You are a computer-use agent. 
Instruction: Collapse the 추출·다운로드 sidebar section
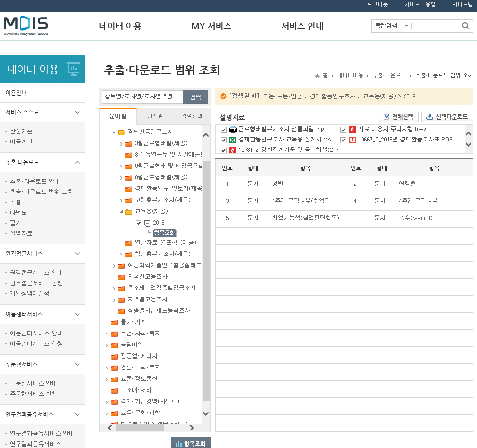pos(78,162)
